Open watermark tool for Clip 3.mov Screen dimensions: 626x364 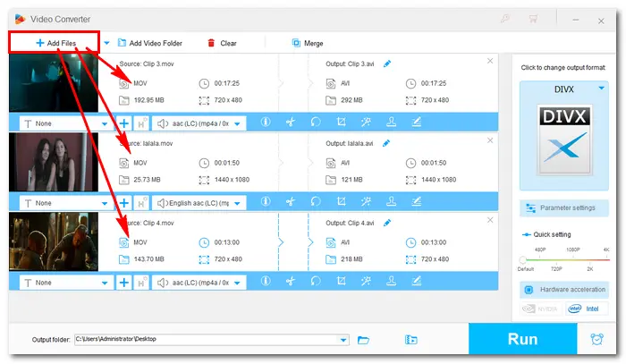point(392,123)
